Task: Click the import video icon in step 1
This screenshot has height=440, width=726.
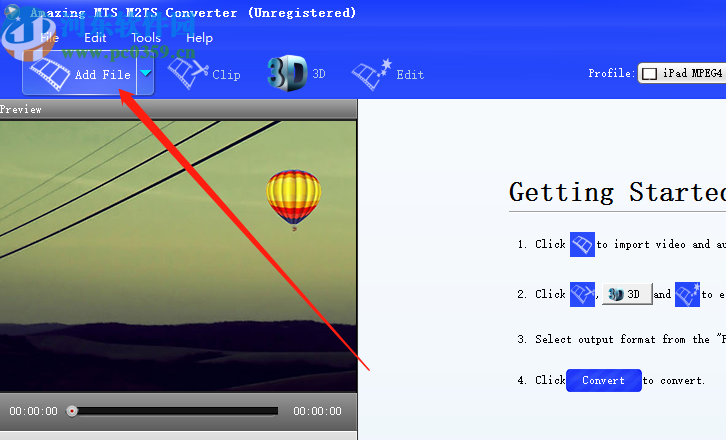Action: click(582, 244)
